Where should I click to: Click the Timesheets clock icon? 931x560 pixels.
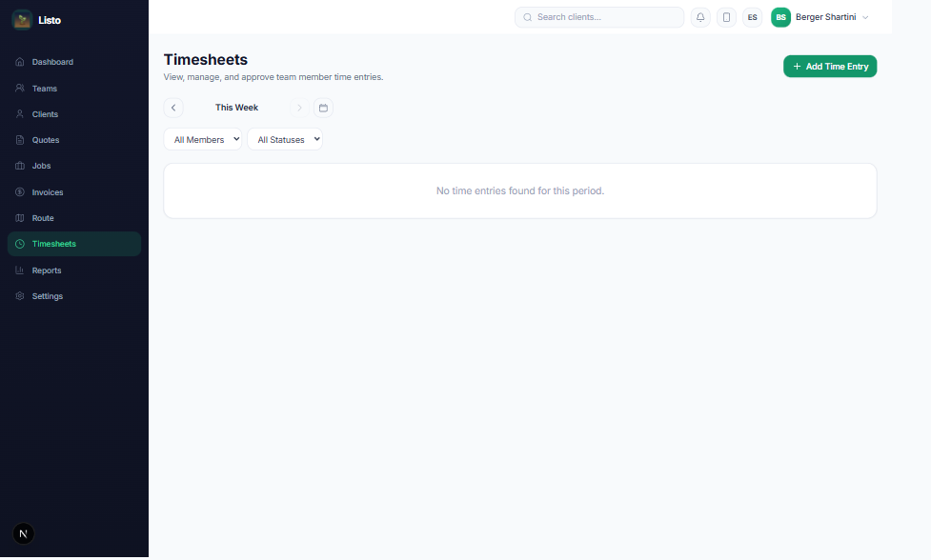(20, 244)
